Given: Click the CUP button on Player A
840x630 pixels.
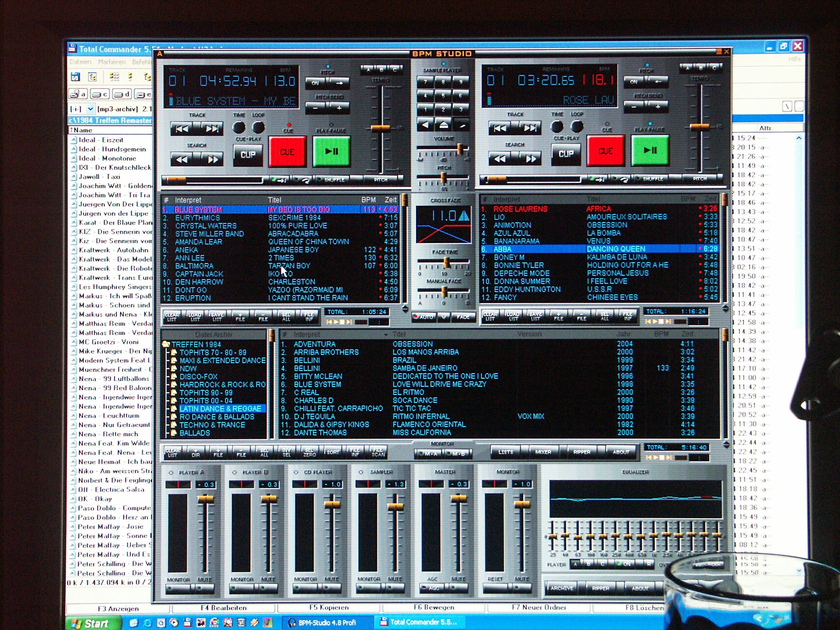Looking at the screenshot, I should [248, 155].
